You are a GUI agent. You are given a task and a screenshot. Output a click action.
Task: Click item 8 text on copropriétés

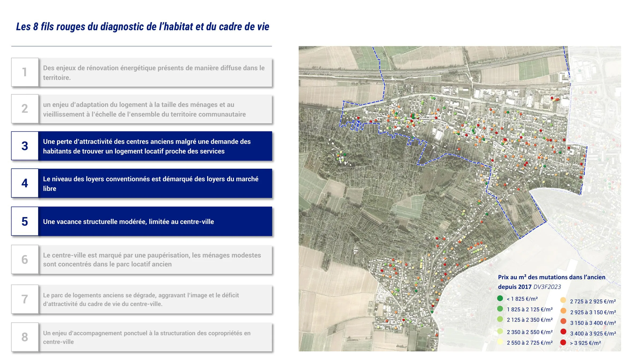[147, 337]
